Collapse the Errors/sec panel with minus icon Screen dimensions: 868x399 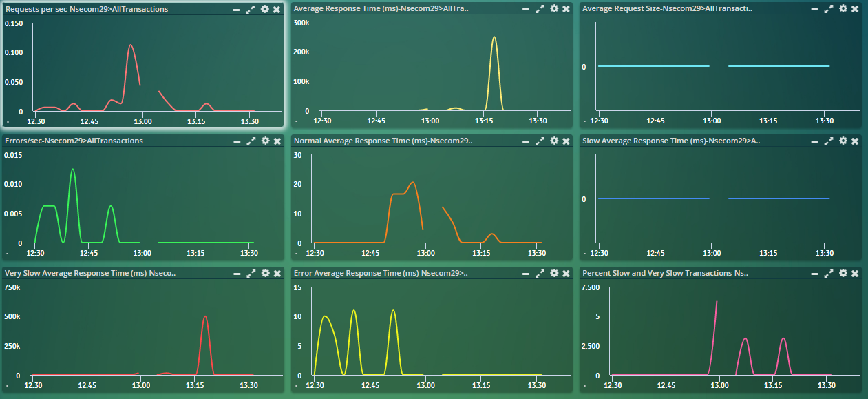click(237, 141)
